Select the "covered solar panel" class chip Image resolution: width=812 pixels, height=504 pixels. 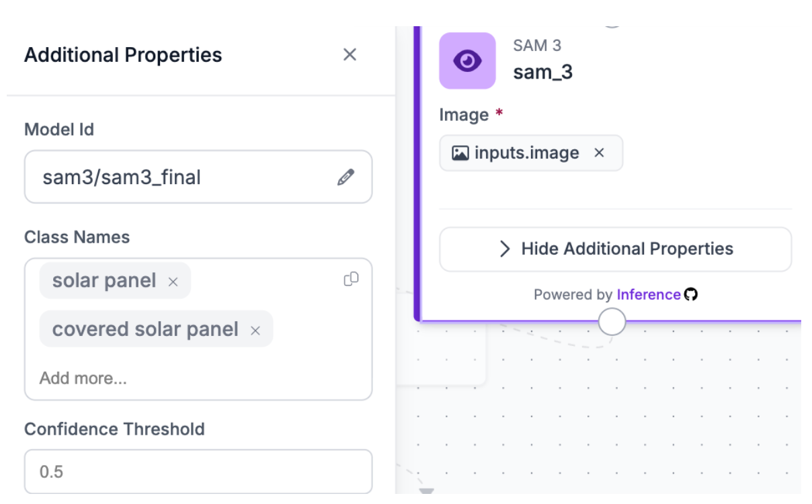[x=145, y=329]
